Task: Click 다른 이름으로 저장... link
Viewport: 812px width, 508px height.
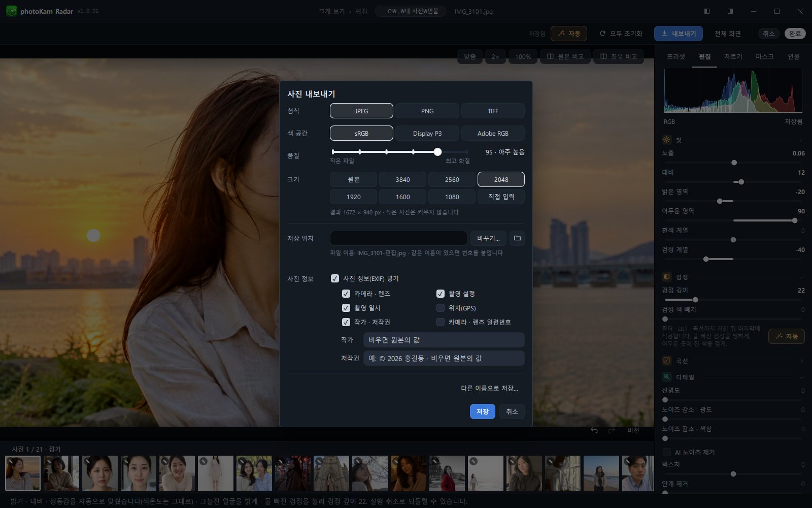Action: 489,388
